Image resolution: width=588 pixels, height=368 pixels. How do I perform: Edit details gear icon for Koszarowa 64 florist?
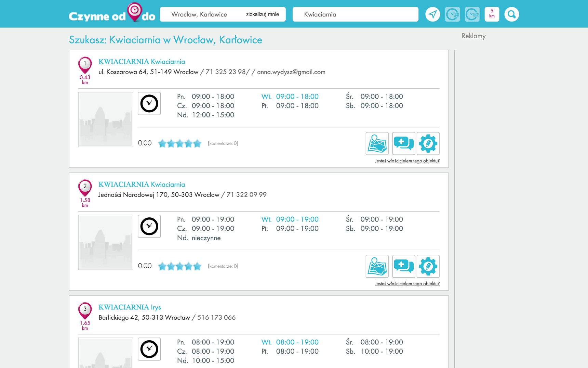tap(428, 143)
